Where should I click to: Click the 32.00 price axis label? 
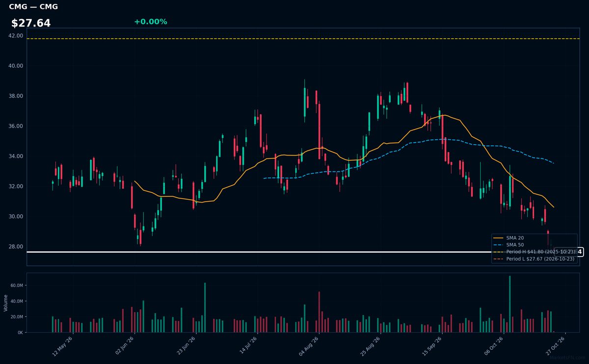click(x=15, y=186)
